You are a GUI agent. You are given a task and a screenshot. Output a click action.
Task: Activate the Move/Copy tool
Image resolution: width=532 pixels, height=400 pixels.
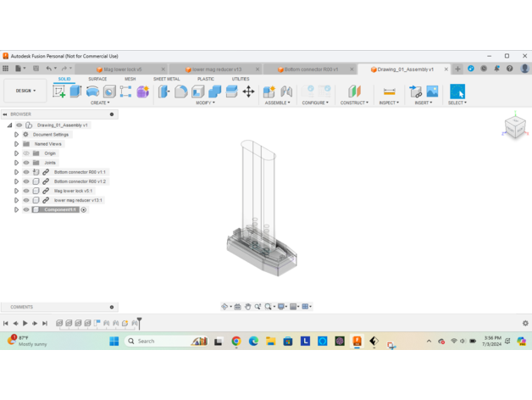tap(248, 92)
